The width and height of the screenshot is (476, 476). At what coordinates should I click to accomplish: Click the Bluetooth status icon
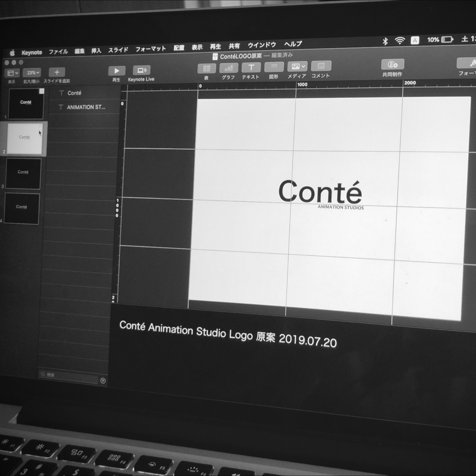point(385,41)
